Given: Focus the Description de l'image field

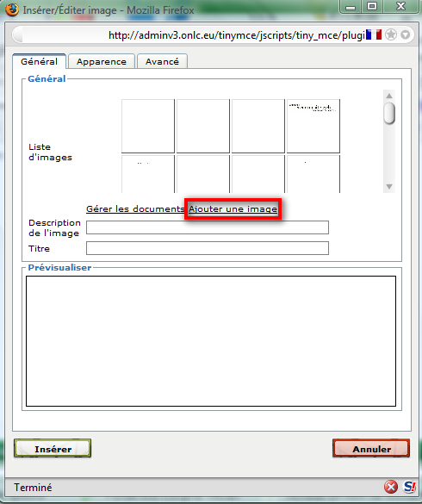Looking at the screenshot, I should pos(208,227).
